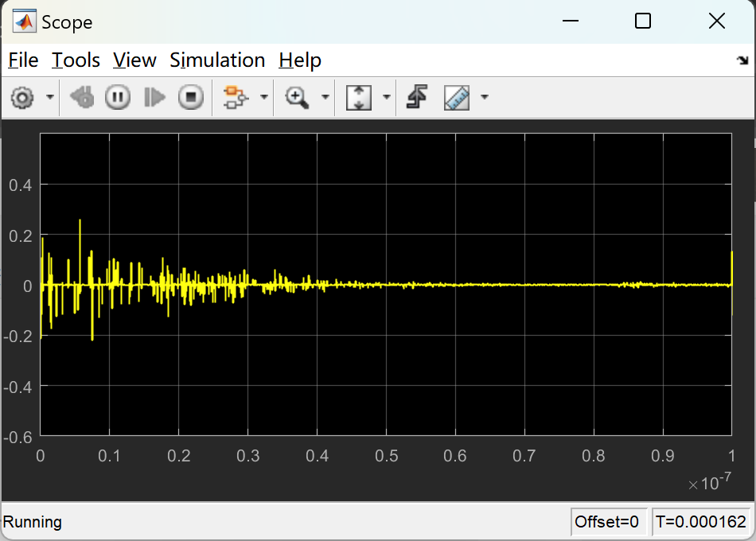Toggle the Cursor Measurements ruler icon
Viewport: 756px width, 541px height.
point(457,98)
